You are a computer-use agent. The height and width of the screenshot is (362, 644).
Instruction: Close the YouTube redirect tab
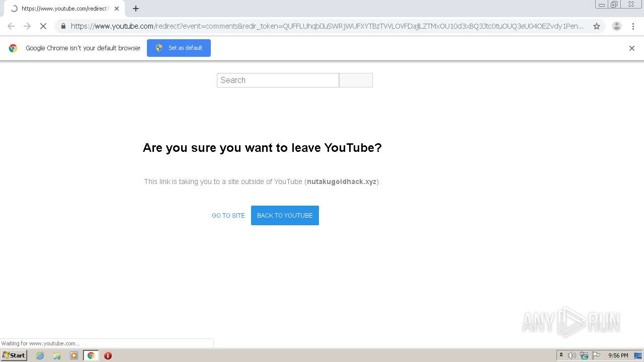point(117,9)
